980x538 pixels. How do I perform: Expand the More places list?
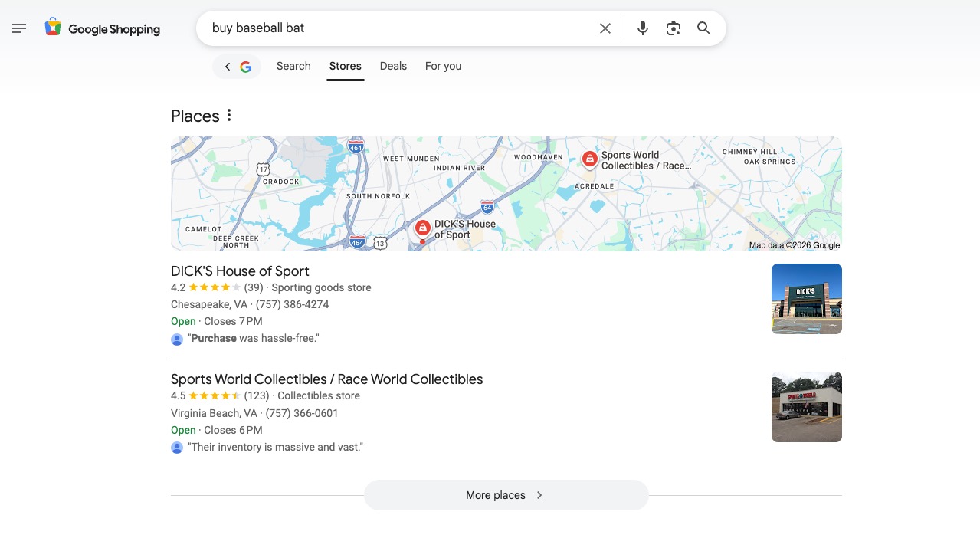506,495
